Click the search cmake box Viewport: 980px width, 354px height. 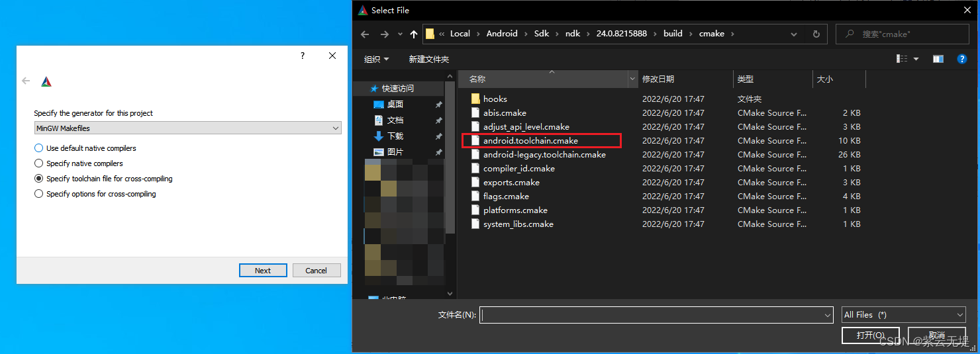click(x=903, y=34)
